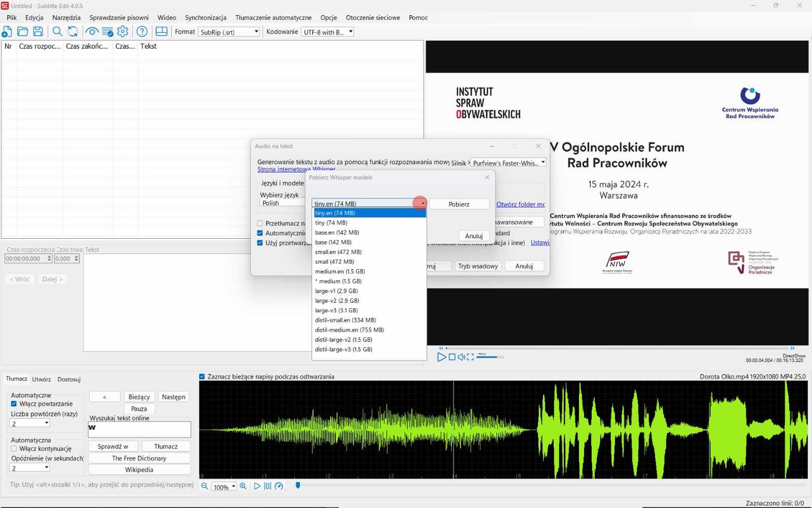Adjust the video volume slider
Screen dimensions: 812x508
pos(490,357)
